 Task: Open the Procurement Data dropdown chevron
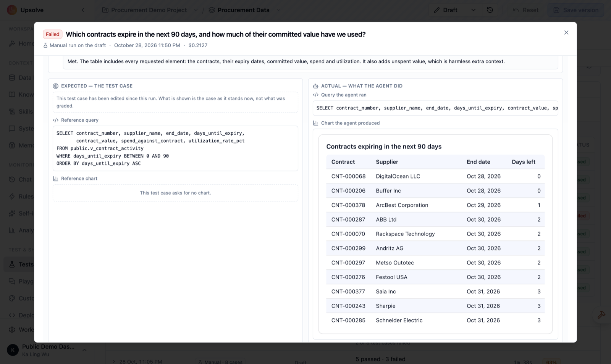(278, 10)
